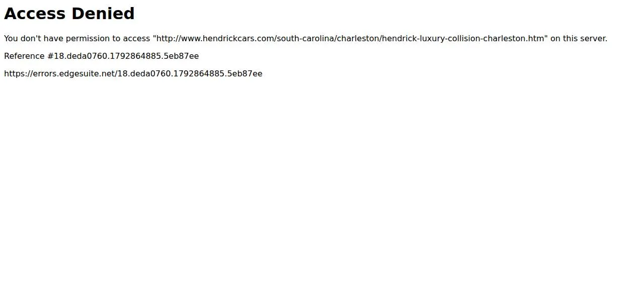This screenshot has width=644, height=290.
Task: Click the "http://" prefix of the quoted URL
Action: [x=170, y=38]
